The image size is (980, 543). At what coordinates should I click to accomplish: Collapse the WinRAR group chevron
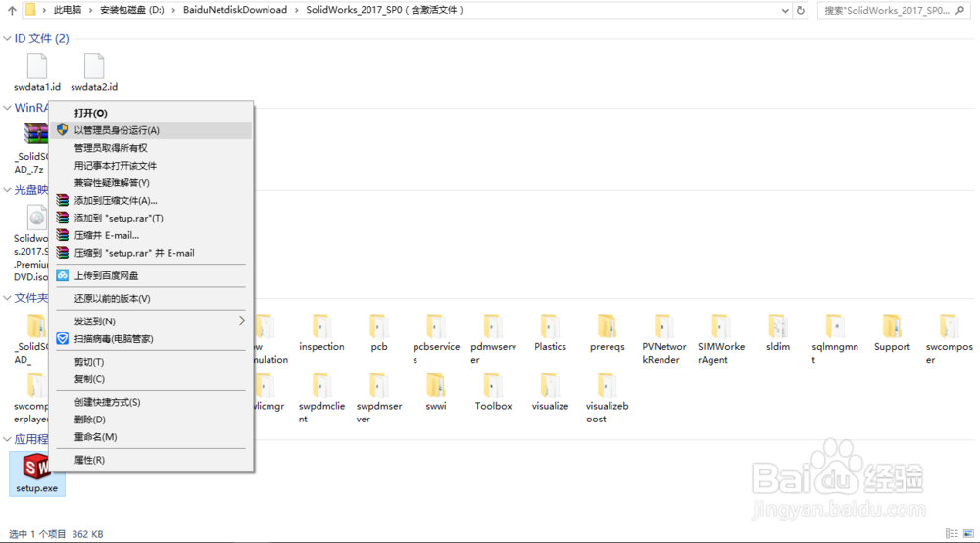(7, 108)
